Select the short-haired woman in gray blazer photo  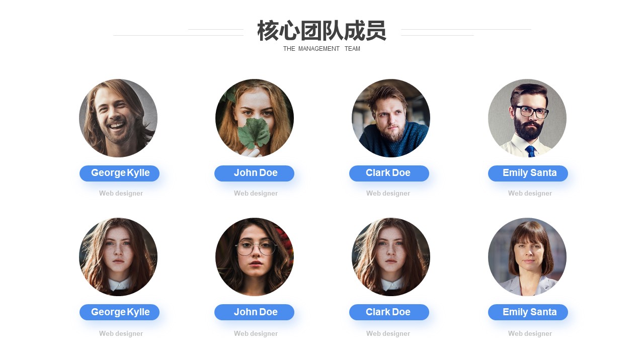pos(527,257)
